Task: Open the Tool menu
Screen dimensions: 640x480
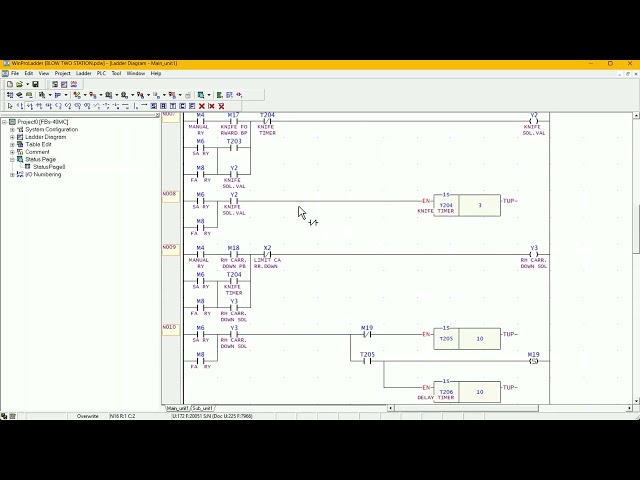Action: 116,73
